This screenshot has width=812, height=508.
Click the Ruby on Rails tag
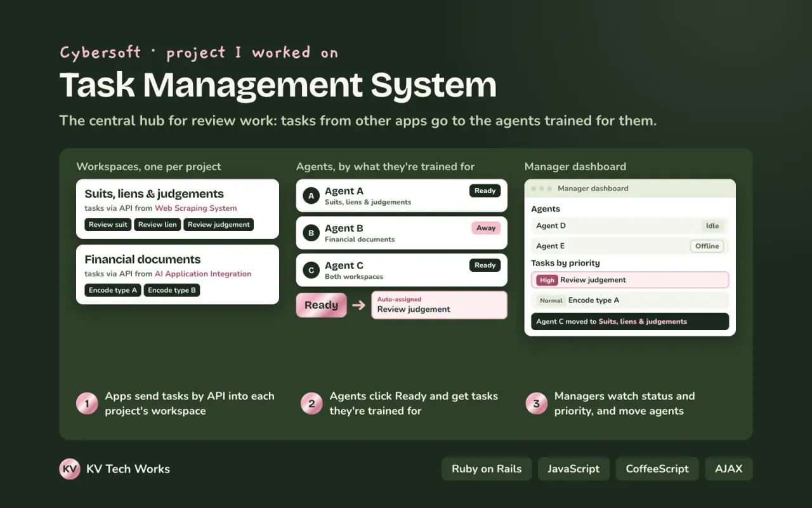click(x=487, y=469)
